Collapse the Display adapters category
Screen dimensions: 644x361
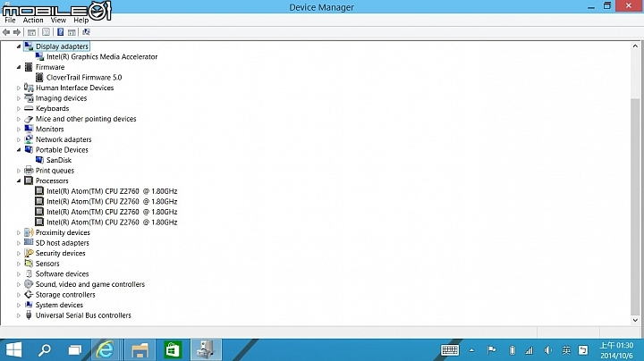(19, 46)
